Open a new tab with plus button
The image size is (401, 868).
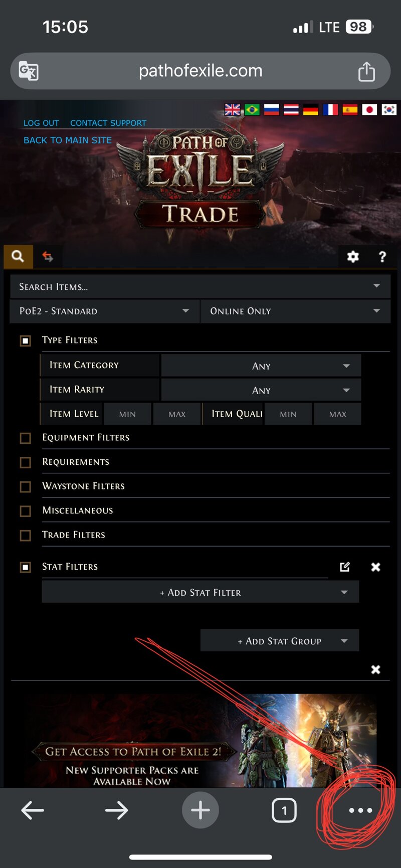(x=200, y=810)
